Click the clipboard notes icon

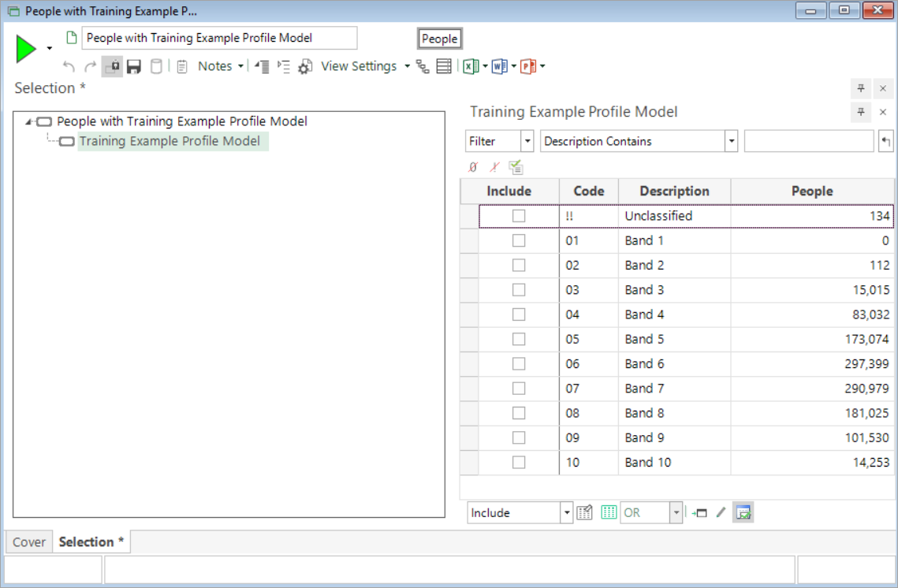(182, 66)
